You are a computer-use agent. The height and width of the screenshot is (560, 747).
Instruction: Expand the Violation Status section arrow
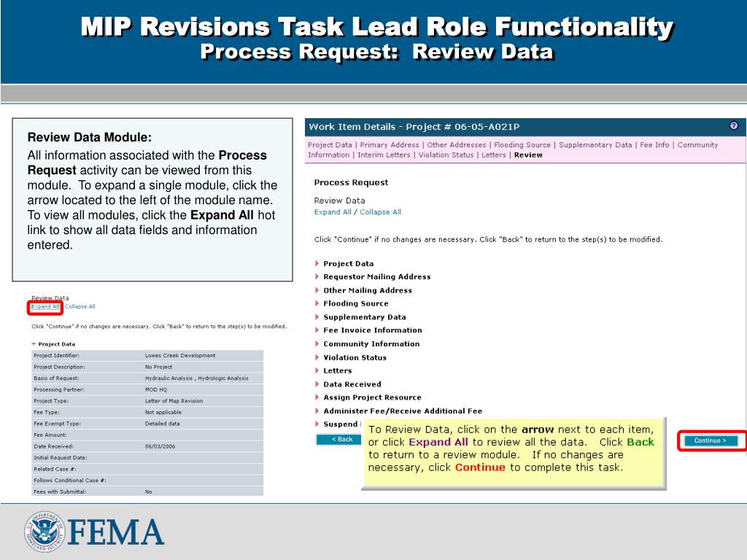(317, 357)
